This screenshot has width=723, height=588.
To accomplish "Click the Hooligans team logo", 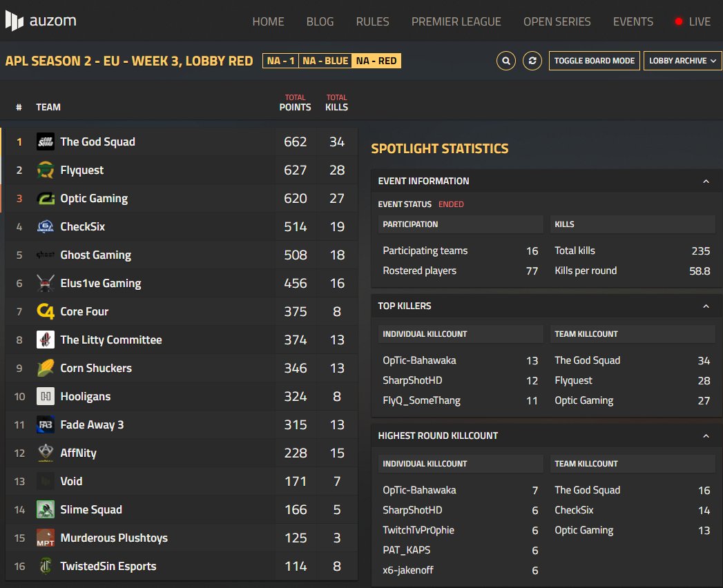I will [45, 396].
